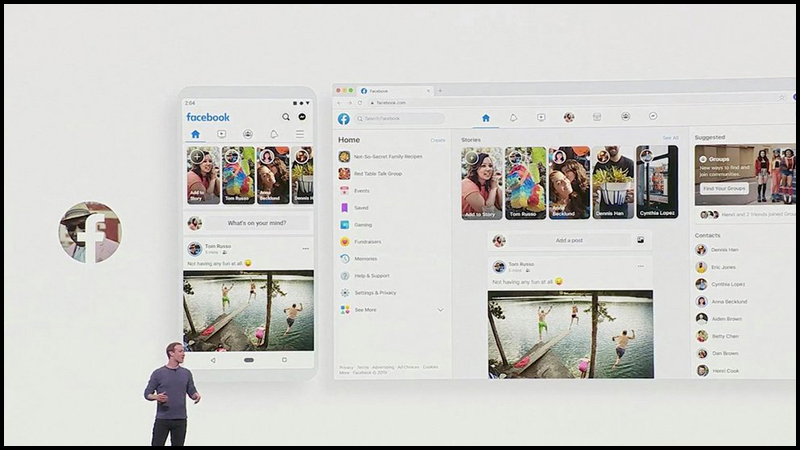Click the Privacy footer link
This screenshot has width=800, height=450.
(x=346, y=367)
